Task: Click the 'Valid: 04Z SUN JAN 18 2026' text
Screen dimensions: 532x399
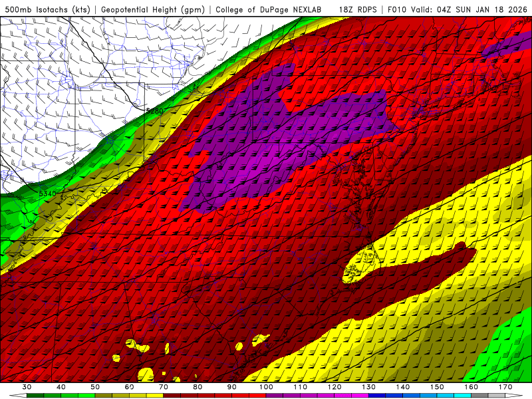Action: tap(469, 9)
